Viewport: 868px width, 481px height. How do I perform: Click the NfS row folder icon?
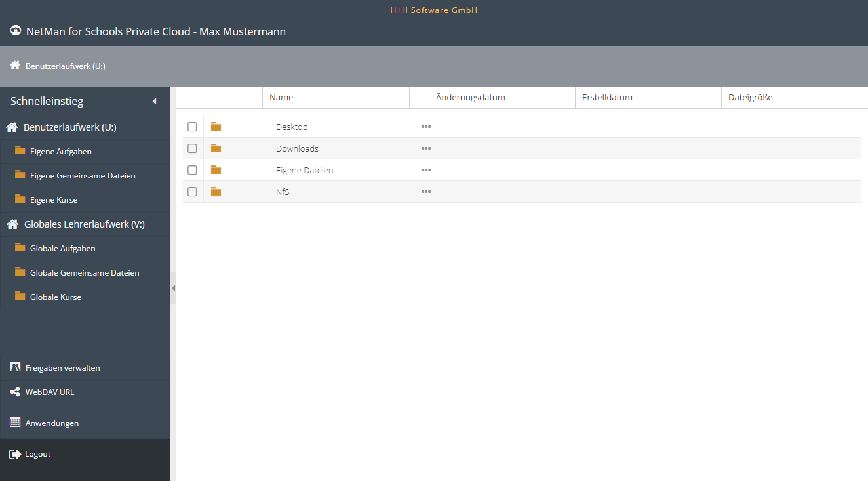[x=216, y=192]
